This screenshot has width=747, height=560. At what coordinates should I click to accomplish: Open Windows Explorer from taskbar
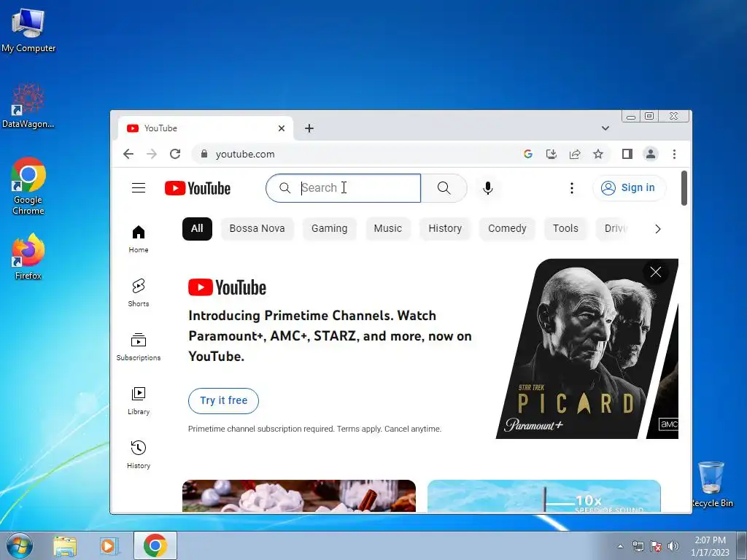65,545
